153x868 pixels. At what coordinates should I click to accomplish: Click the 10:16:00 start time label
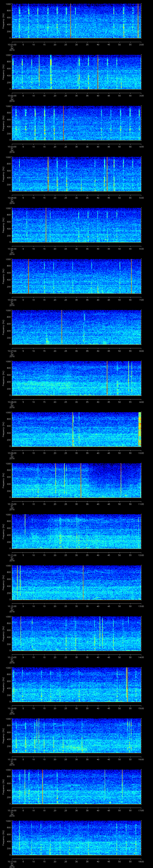coord(12,810)
